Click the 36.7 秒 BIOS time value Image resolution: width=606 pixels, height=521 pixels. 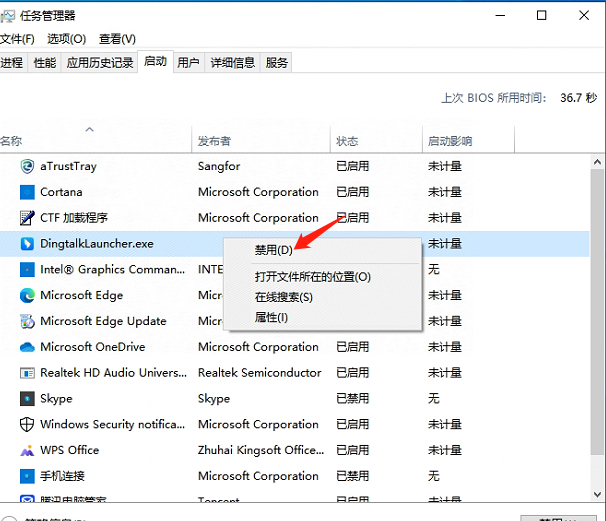pos(579,98)
